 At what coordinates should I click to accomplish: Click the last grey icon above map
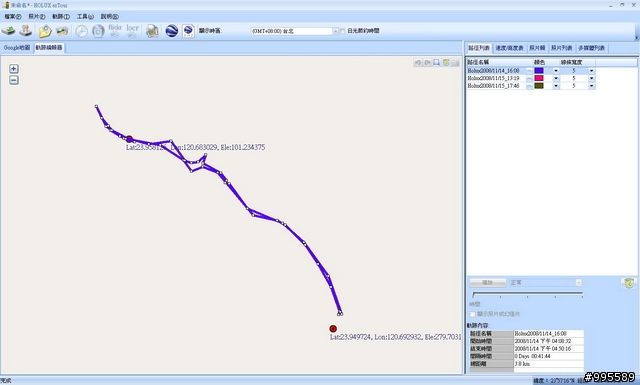(x=456, y=62)
